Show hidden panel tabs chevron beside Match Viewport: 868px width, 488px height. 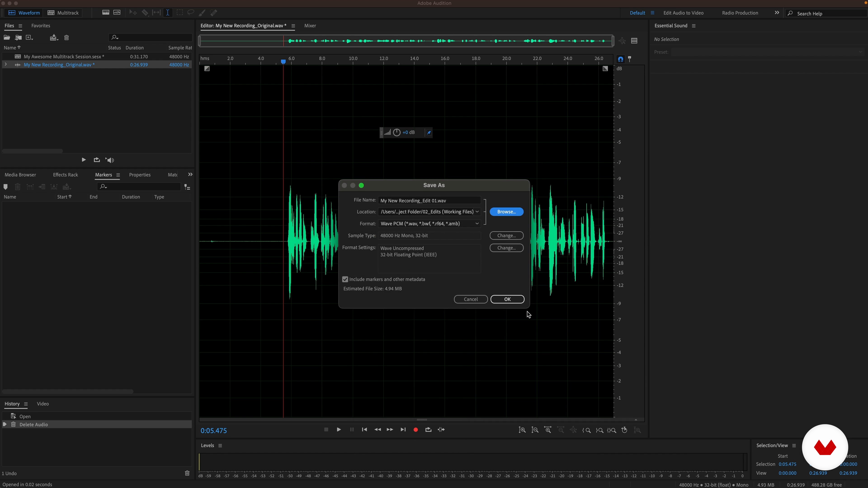coord(190,174)
